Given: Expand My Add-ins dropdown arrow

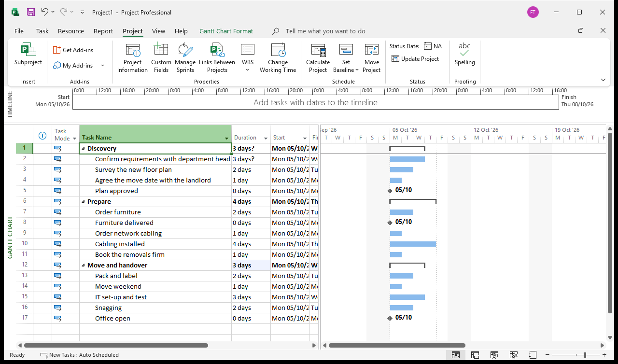Looking at the screenshot, I should tap(102, 65).
